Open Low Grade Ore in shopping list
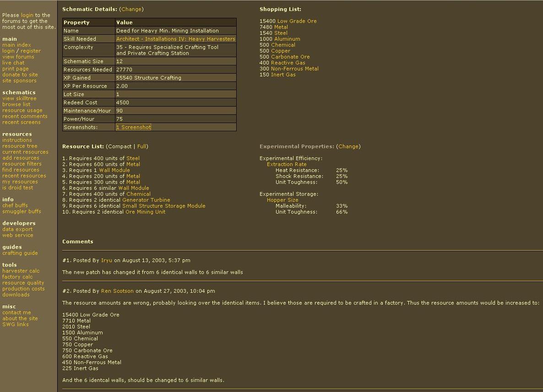Viewport: 543px width, 392px height. click(x=297, y=21)
